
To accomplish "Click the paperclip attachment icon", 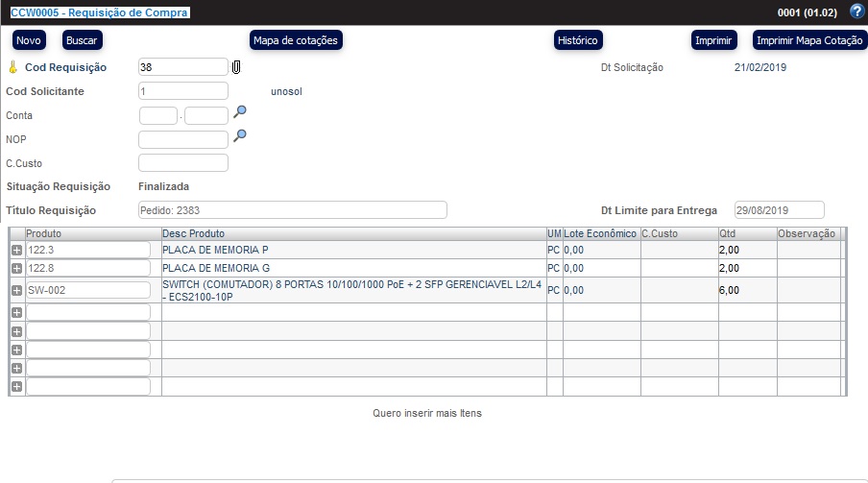I will tap(236, 67).
